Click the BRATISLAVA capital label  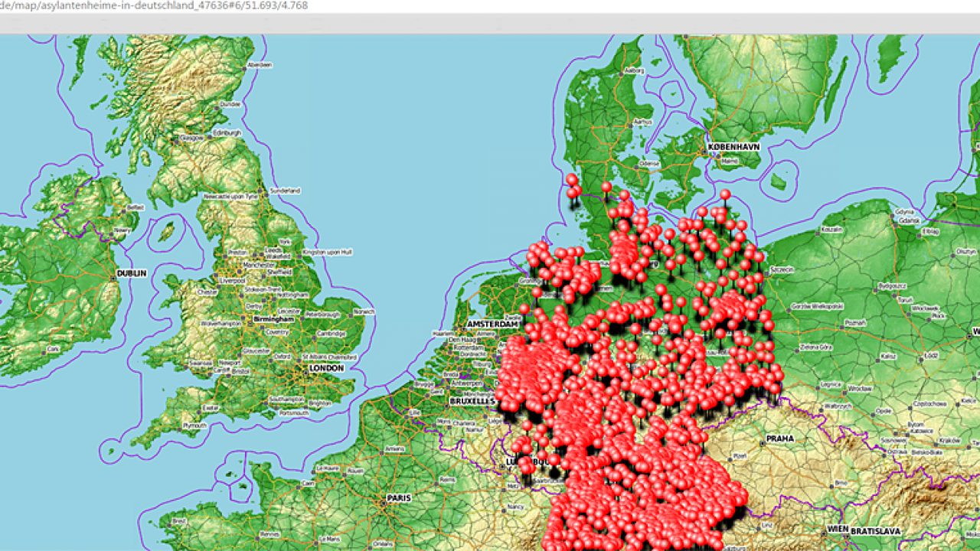[875, 530]
